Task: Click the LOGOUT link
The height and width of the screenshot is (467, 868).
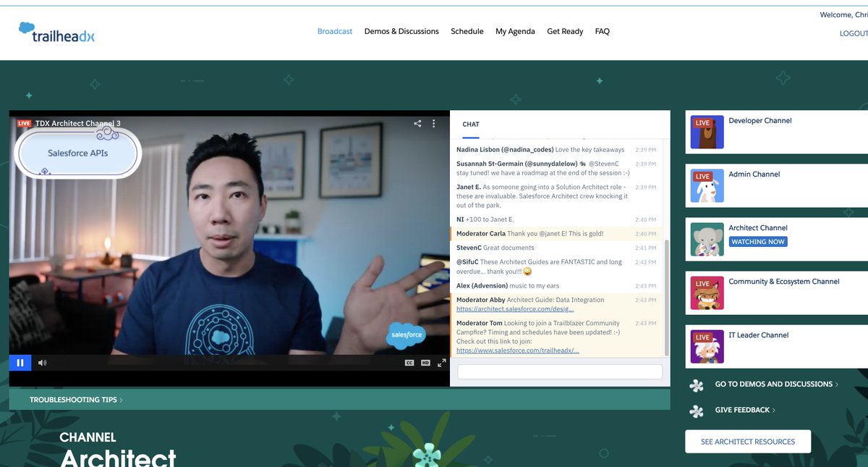Action: click(x=854, y=33)
